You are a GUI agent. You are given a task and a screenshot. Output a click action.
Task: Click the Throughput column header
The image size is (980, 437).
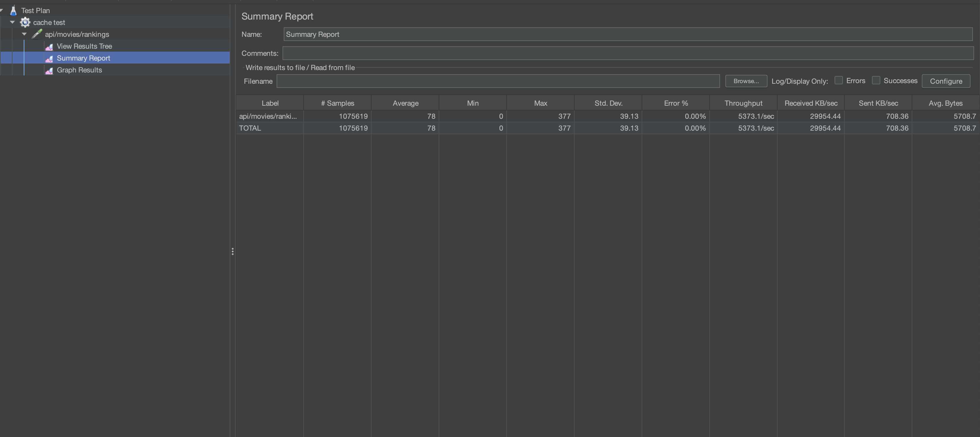point(743,103)
